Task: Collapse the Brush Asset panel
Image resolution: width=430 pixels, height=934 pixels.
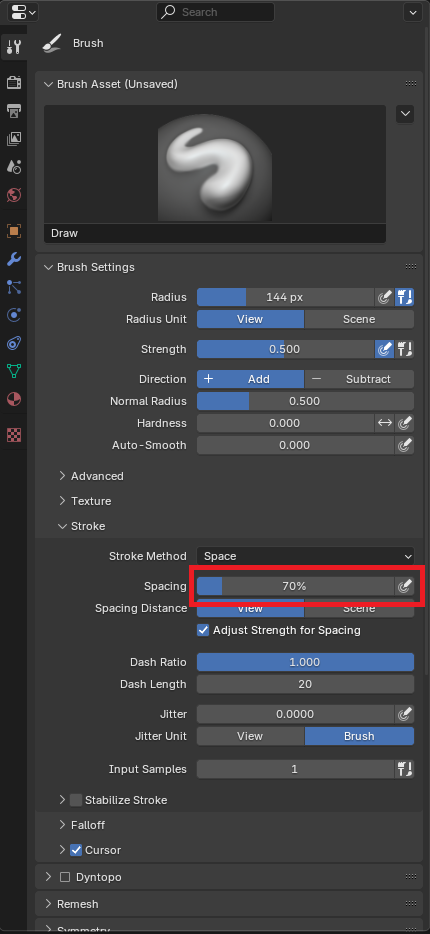Action: (x=48, y=85)
